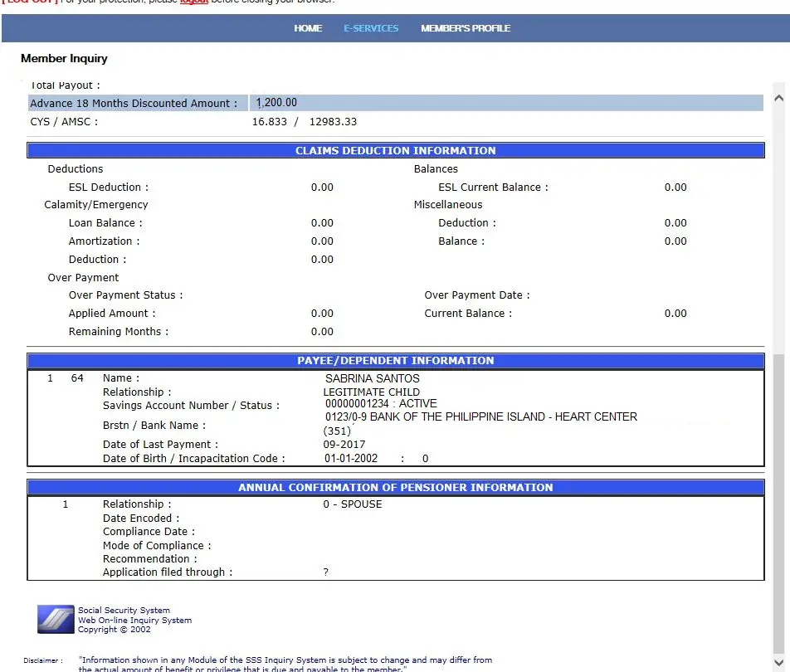Click the ESL Current Balance label
790x672 pixels.
[493, 187]
